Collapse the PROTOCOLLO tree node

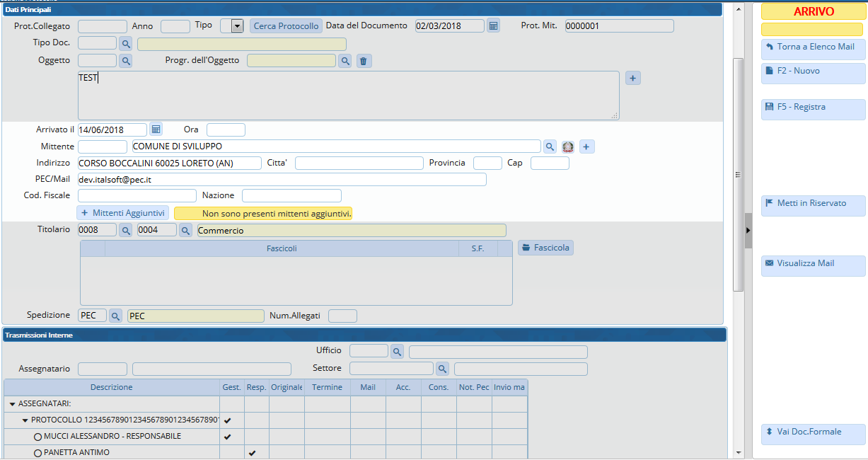click(x=25, y=420)
